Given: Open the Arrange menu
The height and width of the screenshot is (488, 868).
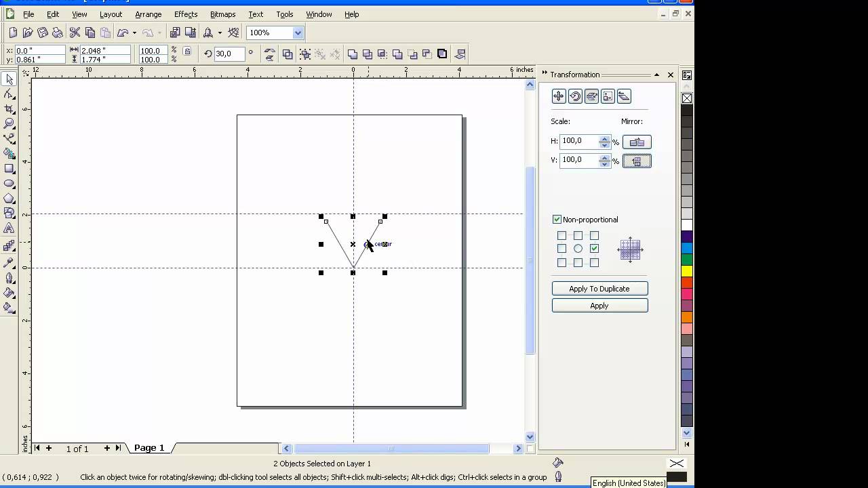Looking at the screenshot, I should (x=148, y=14).
